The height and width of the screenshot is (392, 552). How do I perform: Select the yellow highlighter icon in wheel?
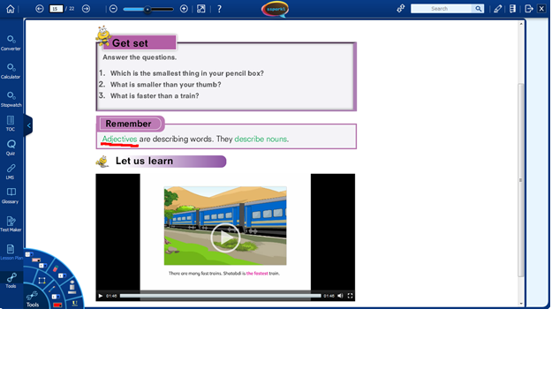pyautogui.click(x=75, y=304)
